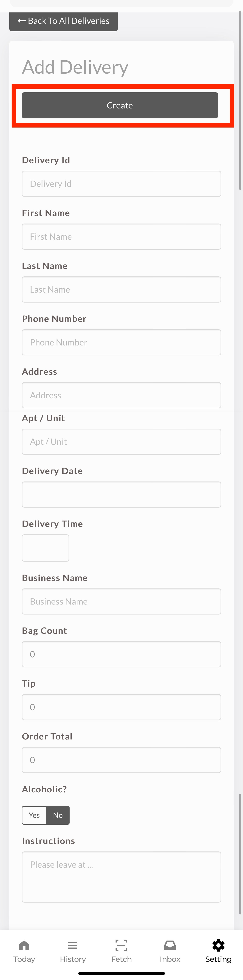Focus the Phone Number input field

point(121,342)
